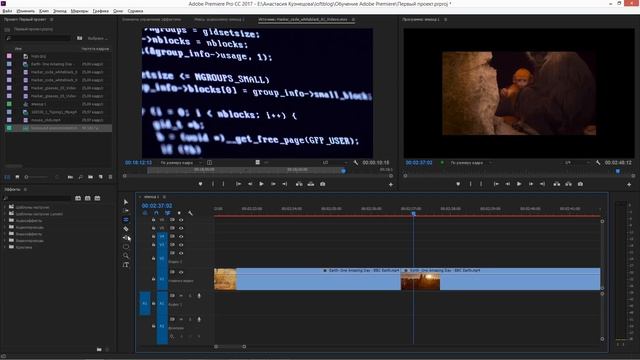Create new bin in Project panel
The image size is (640, 360).
click(90, 177)
